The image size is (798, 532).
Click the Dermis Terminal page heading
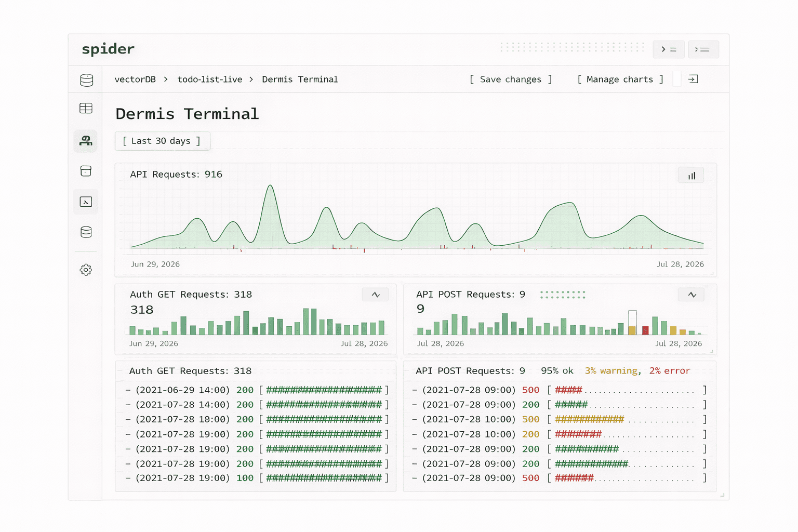[187, 114]
